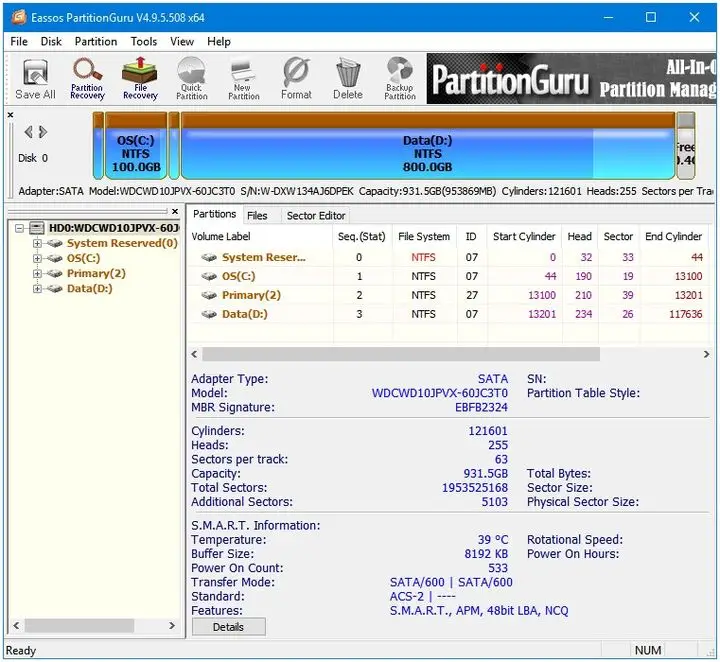Click partition table horizontal scrollbar thumb
Viewport: 720px width, 662px height.
tap(401, 354)
